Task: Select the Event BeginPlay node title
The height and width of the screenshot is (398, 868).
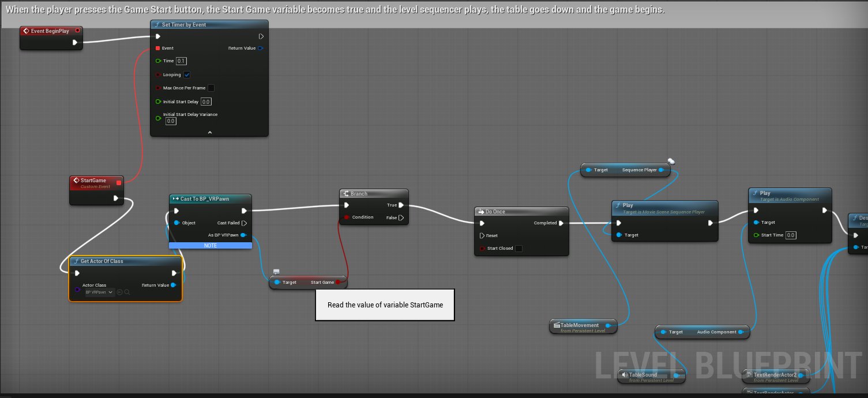Action: [51, 31]
